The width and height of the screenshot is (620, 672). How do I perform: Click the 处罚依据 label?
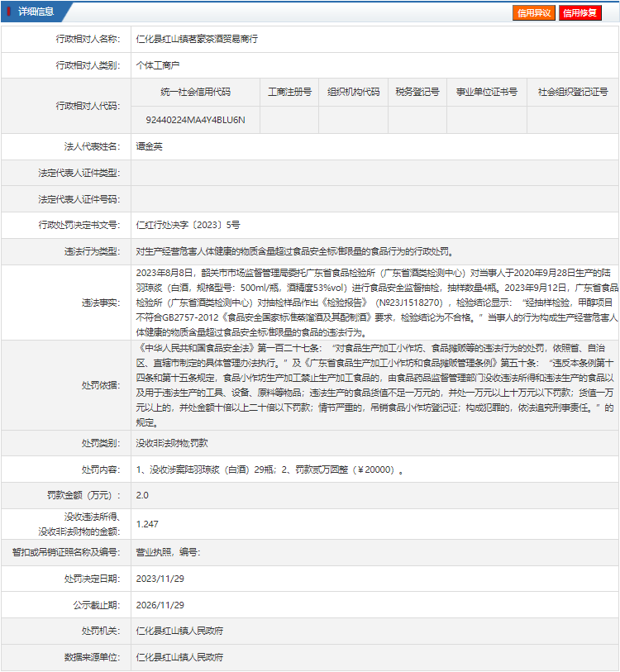(101, 385)
